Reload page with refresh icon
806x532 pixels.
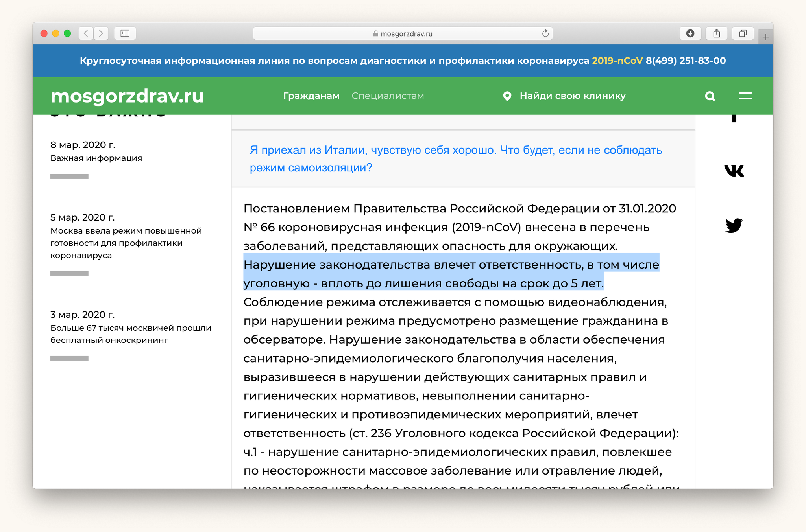pyautogui.click(x=545, y=33)
